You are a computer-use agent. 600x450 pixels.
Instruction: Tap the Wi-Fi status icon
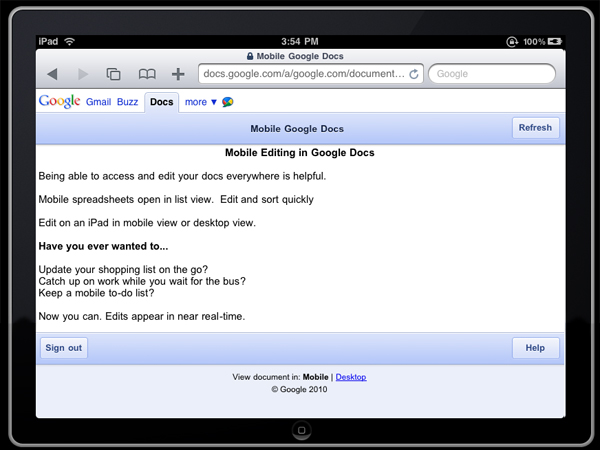pos(69,41)
